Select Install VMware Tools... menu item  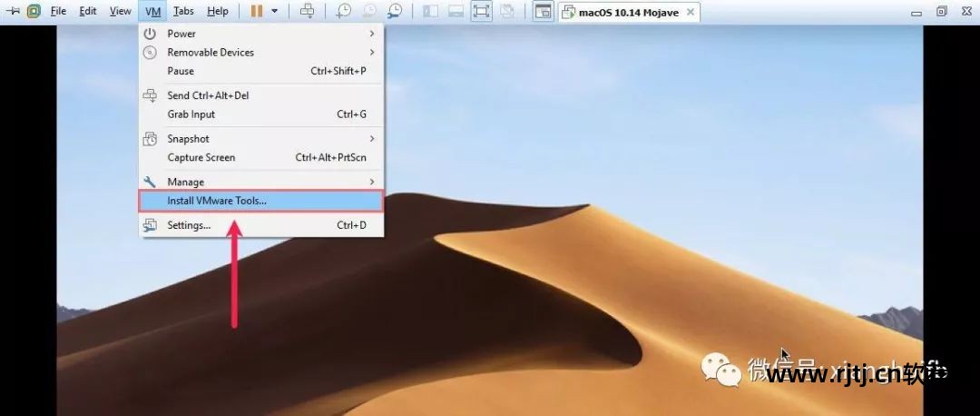pyautogui.click(x=260, y=201)
